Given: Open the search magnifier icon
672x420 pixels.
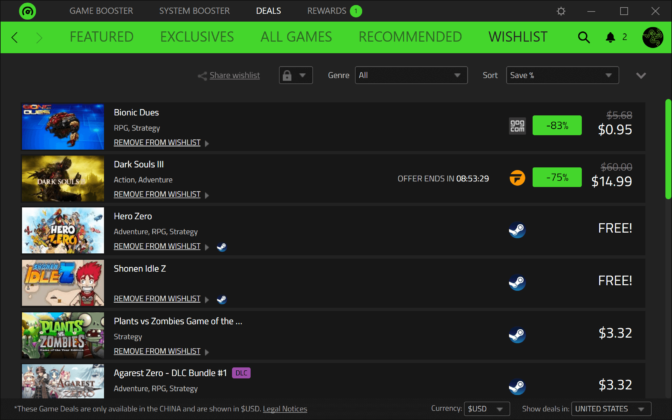Looking at the screenshot, I should pos(584,37).
